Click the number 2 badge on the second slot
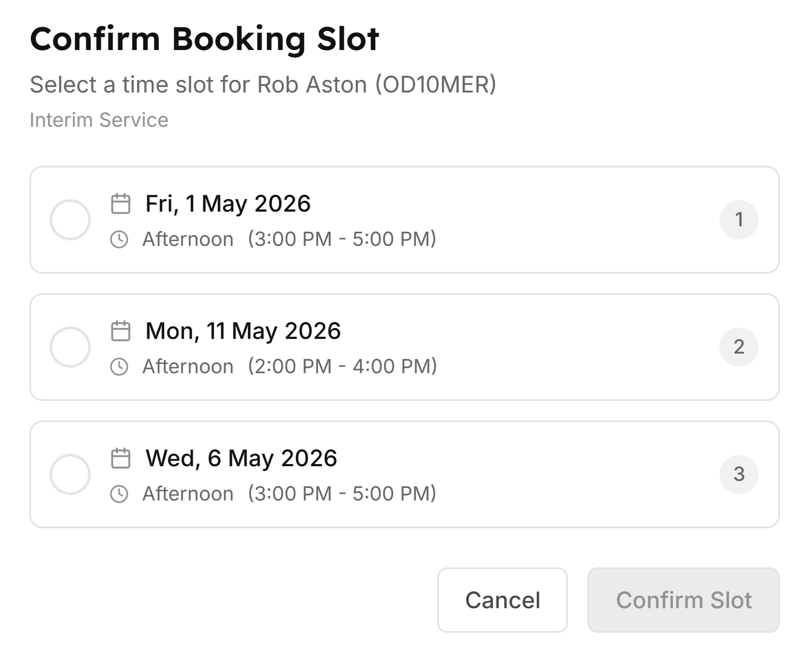This screenshot has width=812, height=655. click(739, 347)
